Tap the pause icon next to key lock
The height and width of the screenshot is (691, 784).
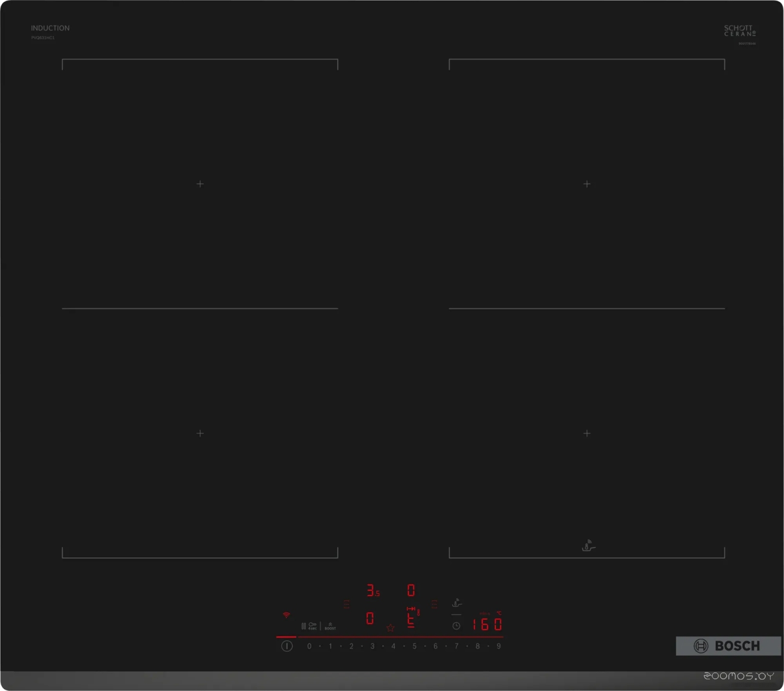[x=303, y=626]
